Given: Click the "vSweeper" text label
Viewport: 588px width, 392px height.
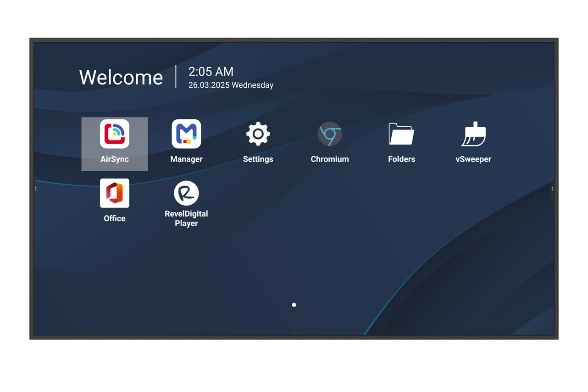Looking at the screenshot, I should 473,159.
